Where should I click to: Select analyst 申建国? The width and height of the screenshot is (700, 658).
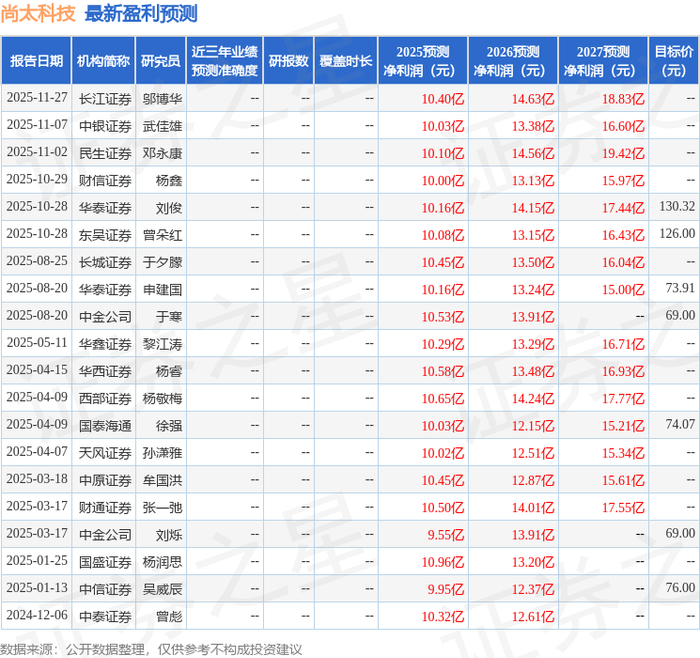[x=162, y=289]
